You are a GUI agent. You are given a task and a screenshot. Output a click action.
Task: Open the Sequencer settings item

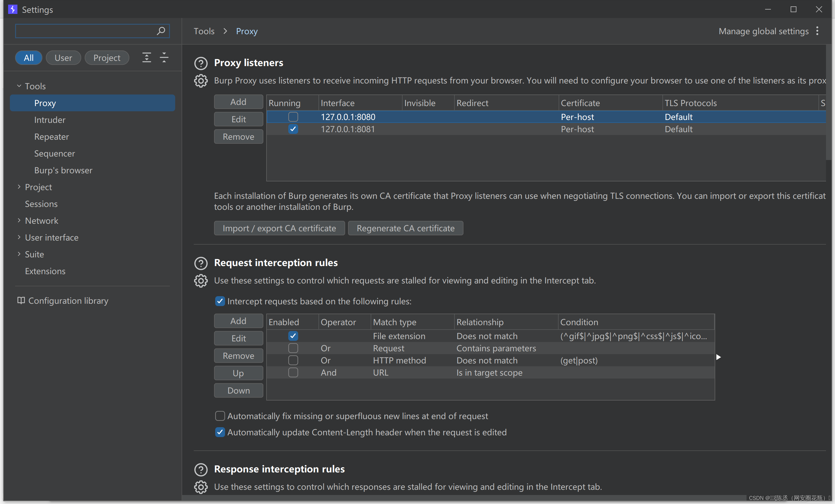55,153
